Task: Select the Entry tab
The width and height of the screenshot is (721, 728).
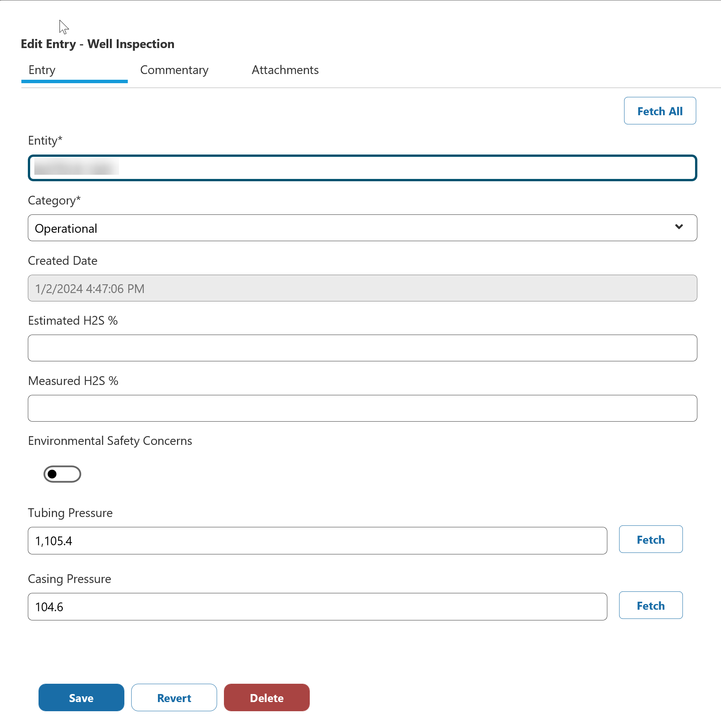Action: click(42, 70)
